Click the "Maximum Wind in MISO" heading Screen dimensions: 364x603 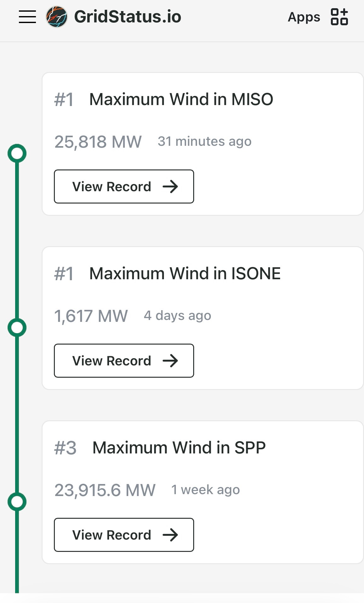click(181, 99)
